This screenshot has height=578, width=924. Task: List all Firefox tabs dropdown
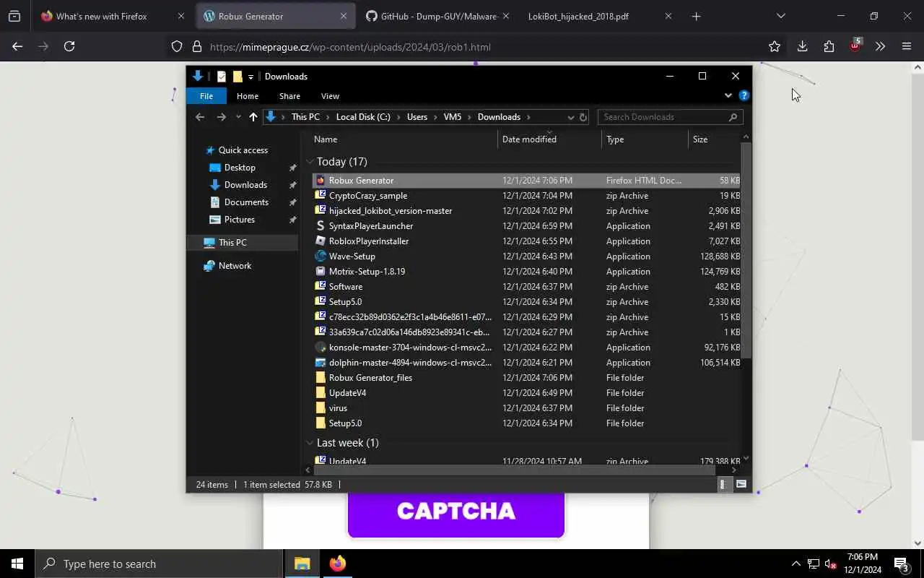[780, 16]
